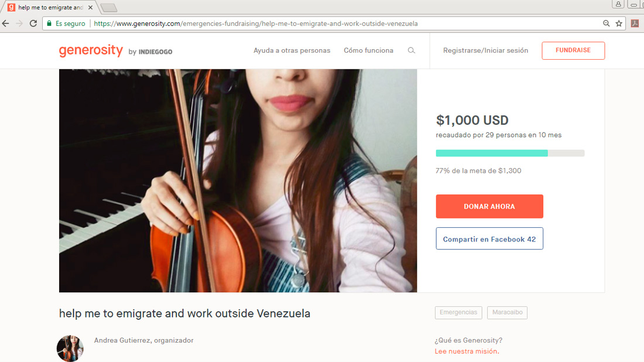Click the PDF extension icon
The image size is (644, 362).
(635, 23)
